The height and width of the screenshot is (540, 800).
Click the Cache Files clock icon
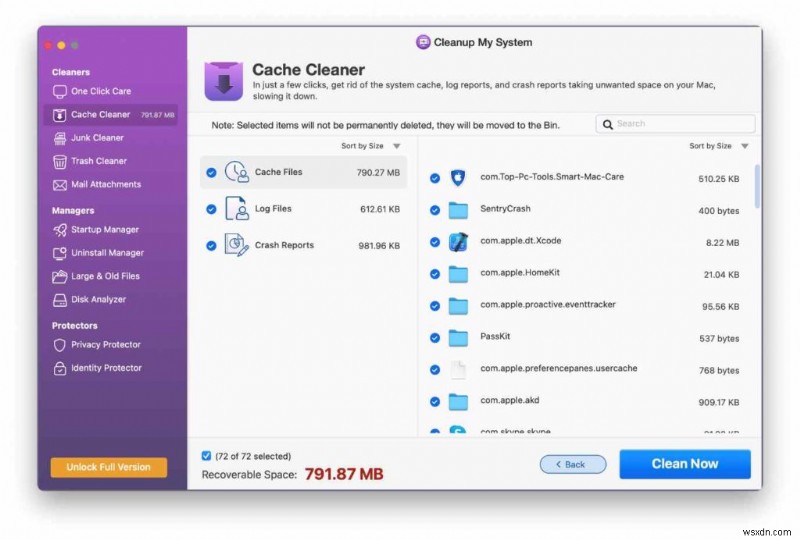237,172
